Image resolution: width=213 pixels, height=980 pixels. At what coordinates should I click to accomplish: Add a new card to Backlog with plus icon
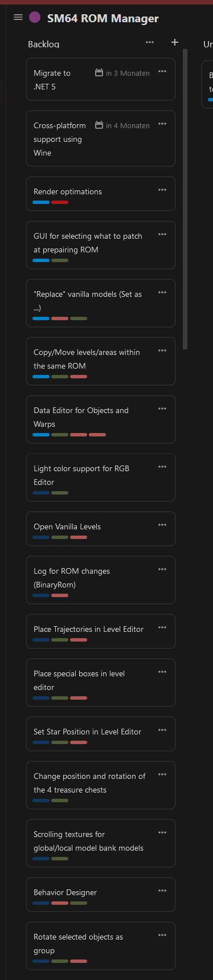point(175,42)
